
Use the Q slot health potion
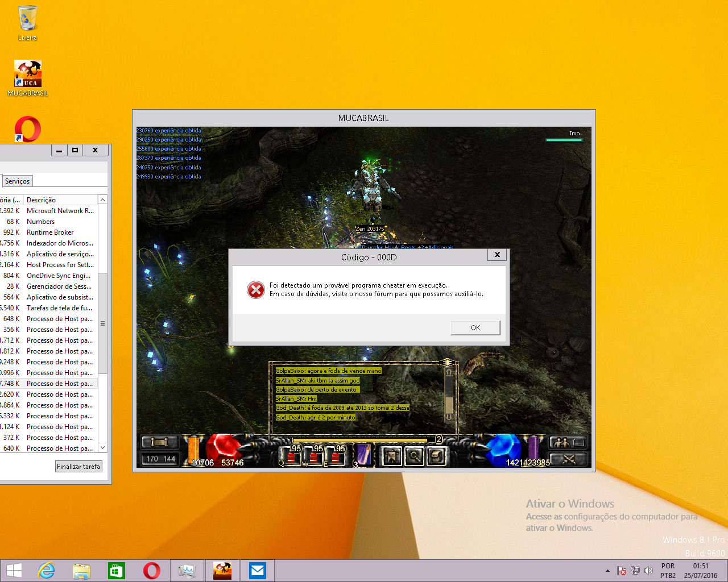click(291, 456)
